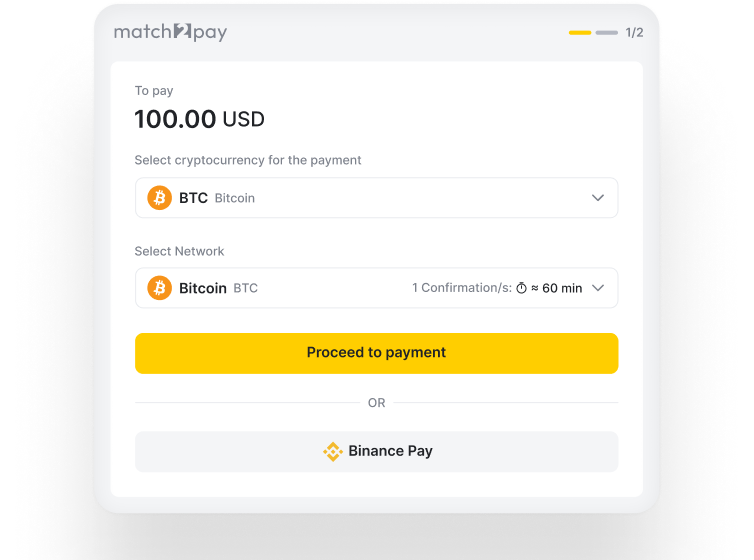
Task: Choose the Binance Pay text label
Action: click(390, 451)
